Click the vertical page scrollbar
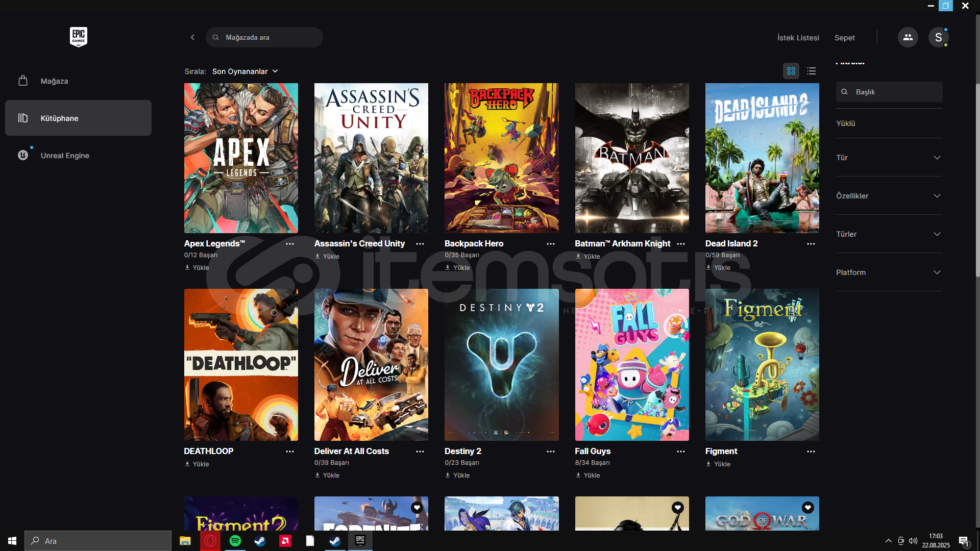This screenshot has height=551, width=980. 977,180
